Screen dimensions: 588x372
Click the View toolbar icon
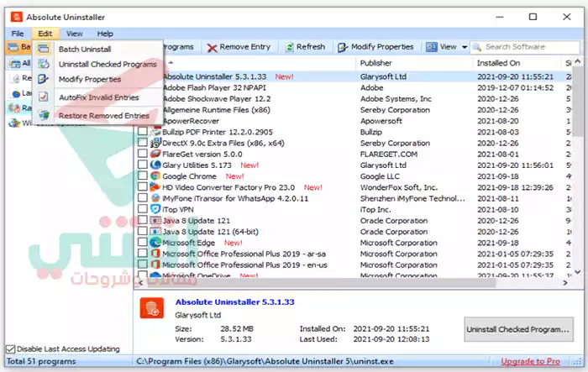pyautogui.click(x=431, y=47)
